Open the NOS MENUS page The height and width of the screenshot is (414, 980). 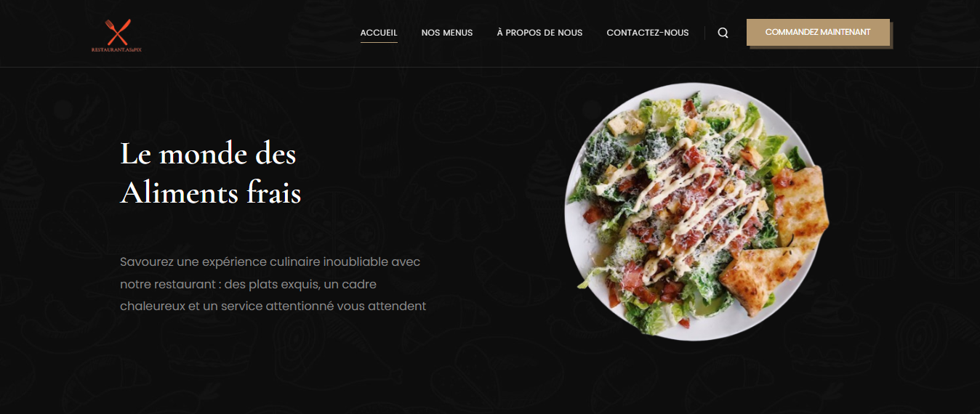pos(447,33)
